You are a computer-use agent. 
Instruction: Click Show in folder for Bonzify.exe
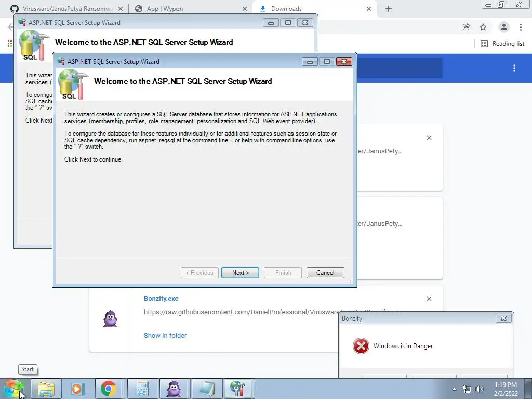(x=165, y=335)
